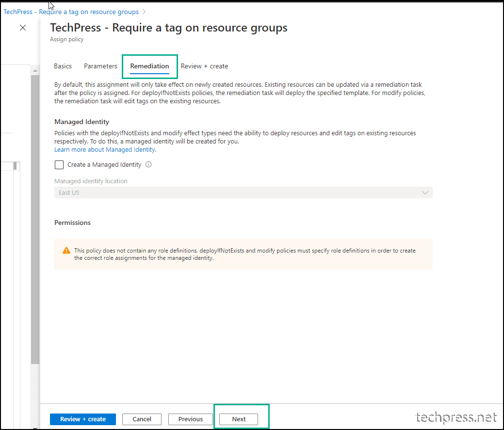The image size is (504, 430).
Task: Open the Managed identity location dropdown
Action: coord(244,192)
